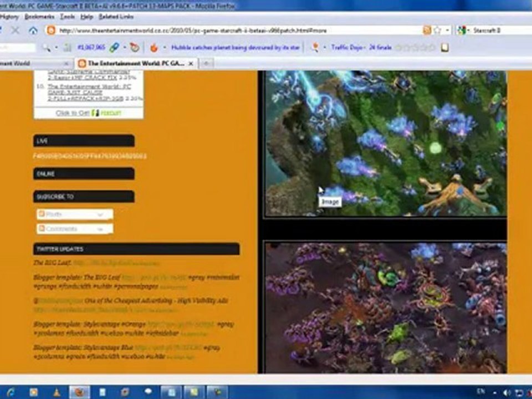Image resolution: width=532 pixels, height=399 pixels.
Task: Click the Click to Get widget link
Action: [x=88, y=113]
